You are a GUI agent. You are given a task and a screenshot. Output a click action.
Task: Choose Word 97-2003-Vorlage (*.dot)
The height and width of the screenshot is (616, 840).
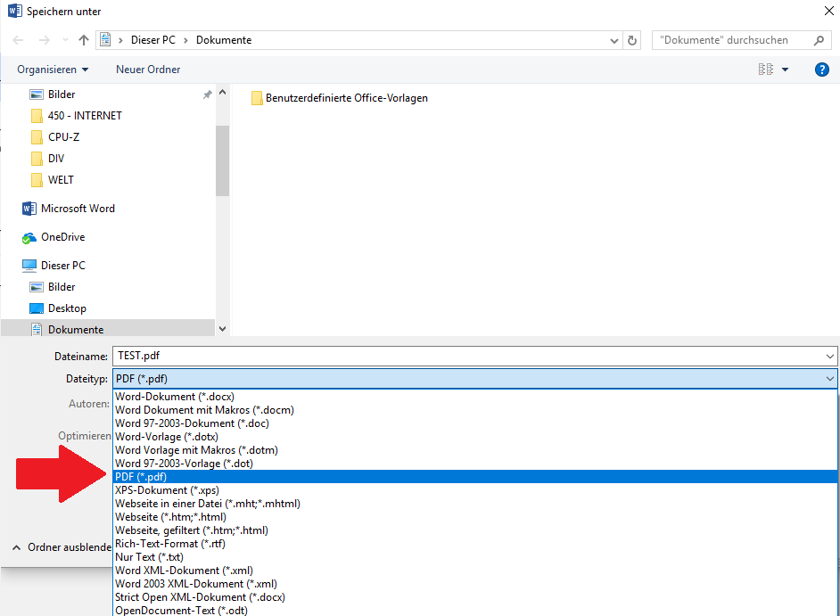[474, 464]
